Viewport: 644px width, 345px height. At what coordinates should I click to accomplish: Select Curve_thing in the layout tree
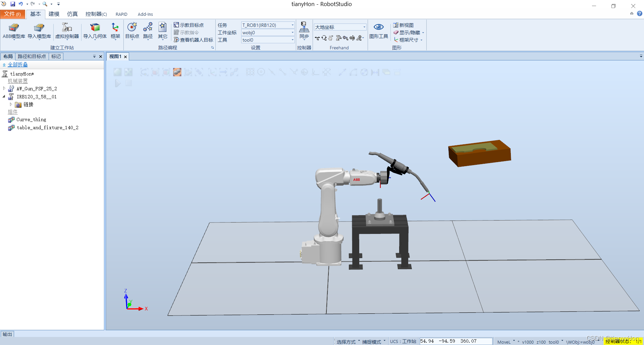[31, 119]
